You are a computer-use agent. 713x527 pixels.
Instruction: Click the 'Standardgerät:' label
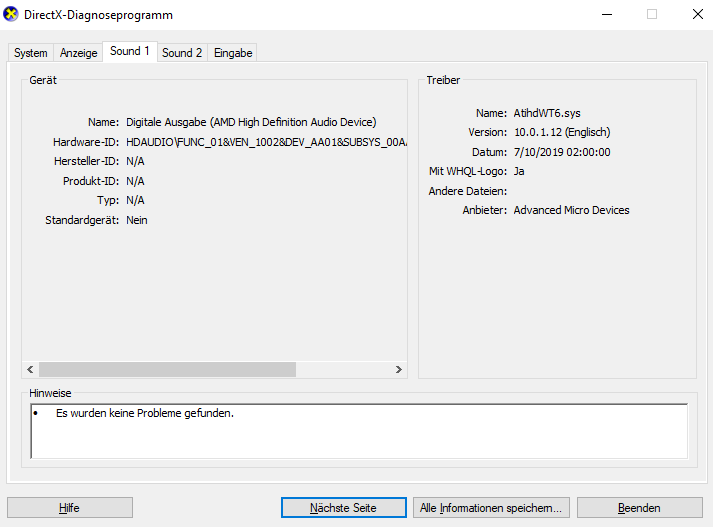tap(82, 220)
